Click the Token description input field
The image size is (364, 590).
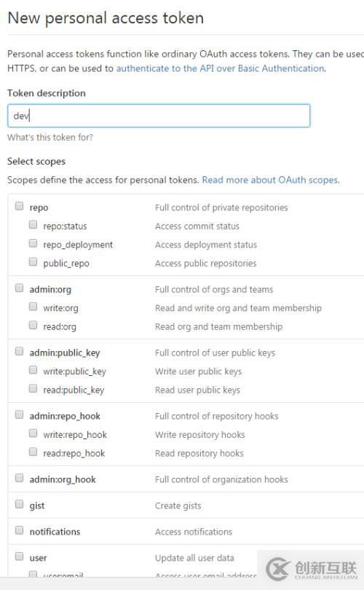tap(159, 116)
